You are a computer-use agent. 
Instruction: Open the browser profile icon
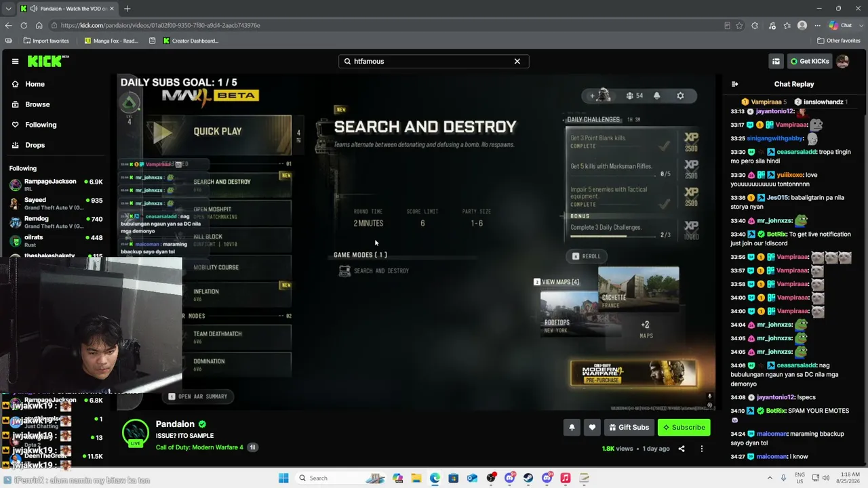coord(802,26)
